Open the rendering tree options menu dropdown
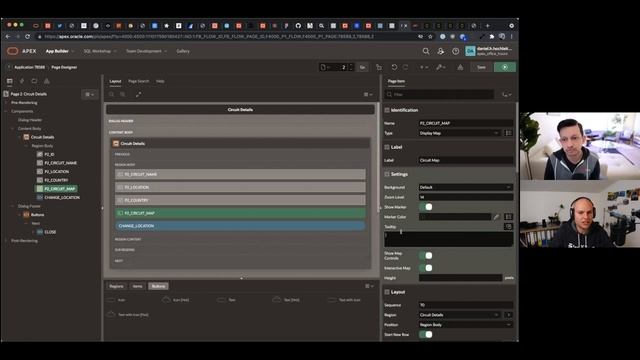640x360 pixels. click(89, 94)
